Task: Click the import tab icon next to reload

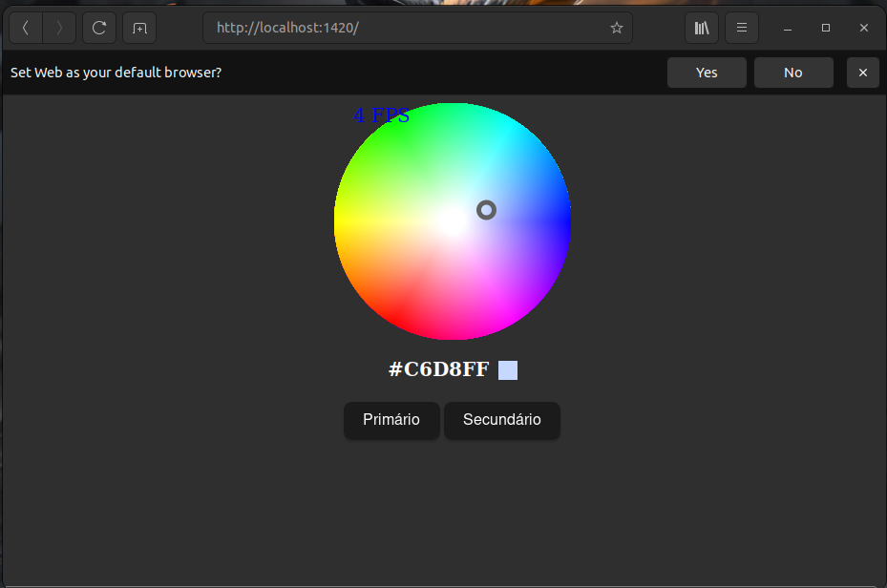Action: coord(139,28)
